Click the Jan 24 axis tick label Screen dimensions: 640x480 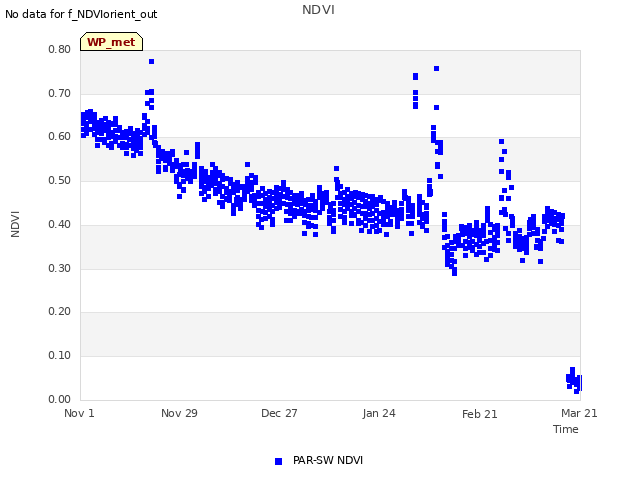[379, 413]
